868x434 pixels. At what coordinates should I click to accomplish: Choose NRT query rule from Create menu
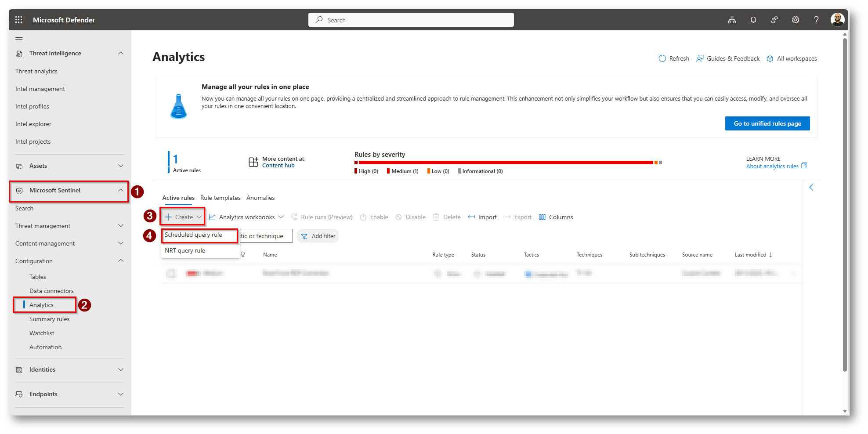(x=200, y=251)
